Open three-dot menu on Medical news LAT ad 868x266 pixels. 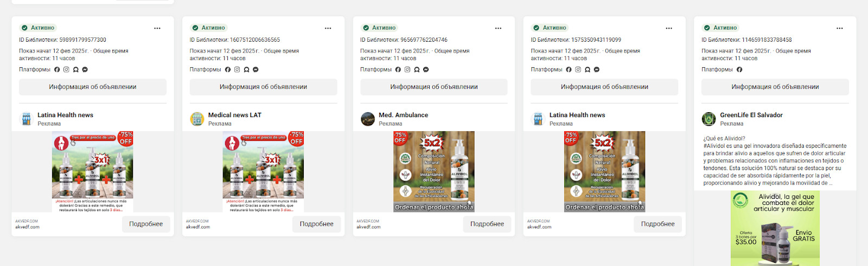(x=328, y=28)
